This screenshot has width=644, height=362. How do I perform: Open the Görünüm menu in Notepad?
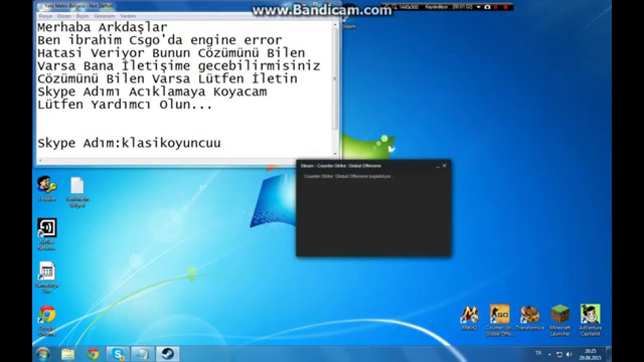click(x=104, y=16)
